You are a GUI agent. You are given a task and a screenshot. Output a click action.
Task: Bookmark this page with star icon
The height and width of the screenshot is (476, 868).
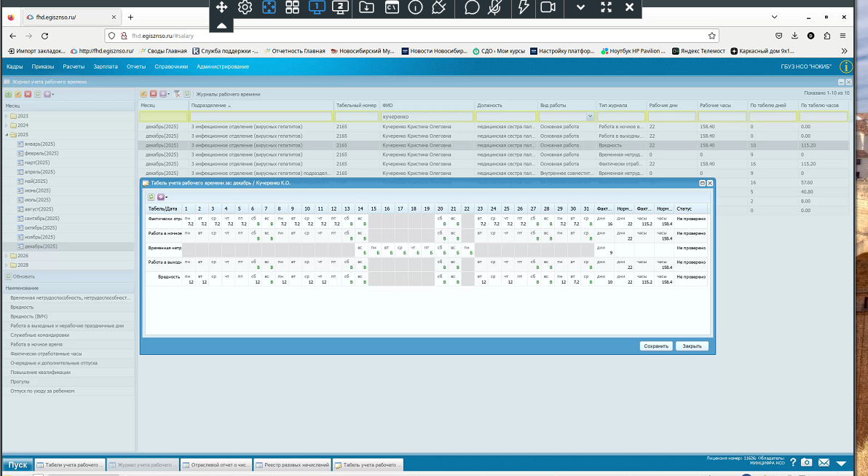pos(712,36)
